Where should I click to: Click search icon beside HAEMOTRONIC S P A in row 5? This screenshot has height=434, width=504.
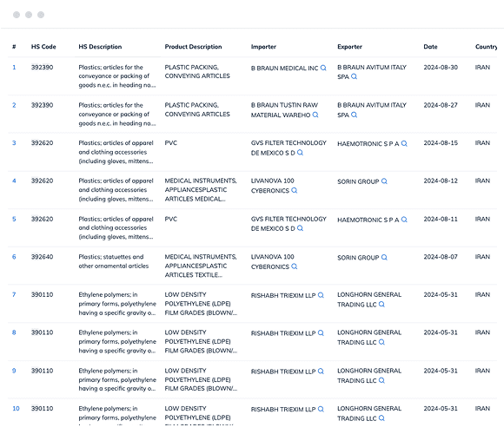click(404, 220)
